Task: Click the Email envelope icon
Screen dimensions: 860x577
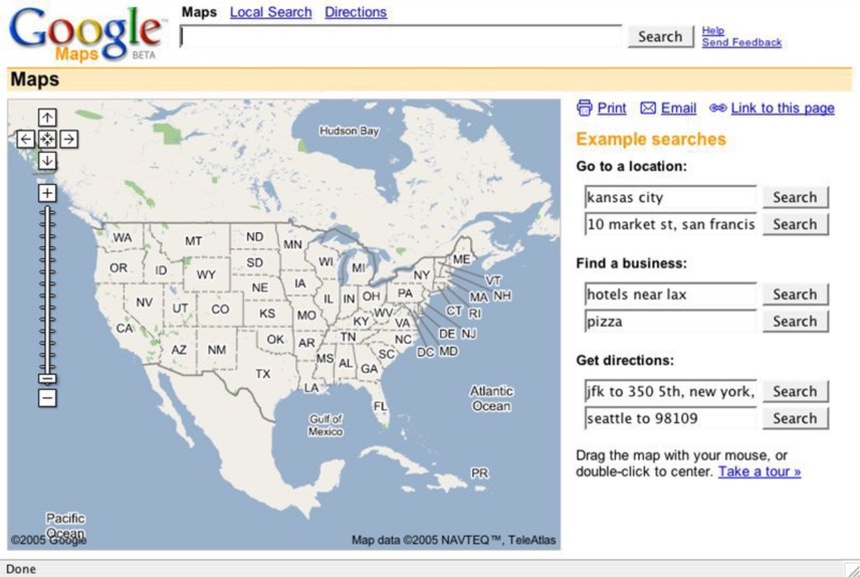Action: (648, 108)
